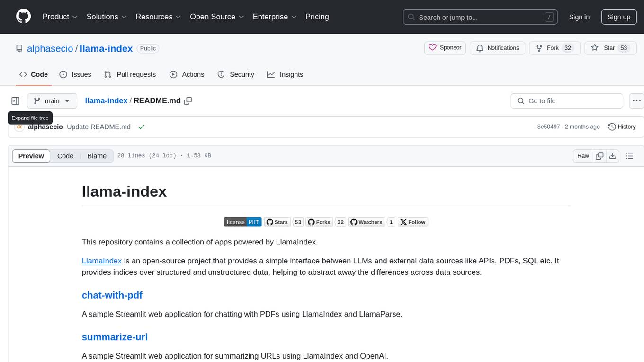The image size is (644, 362).
Task: Open the chat-with-pdf heading link
Action: 112,295
